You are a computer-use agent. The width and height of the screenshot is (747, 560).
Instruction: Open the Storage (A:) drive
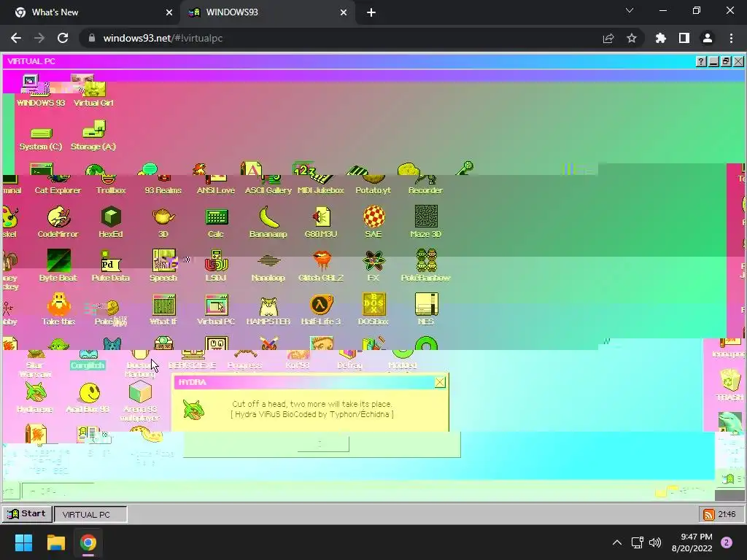pos(93,136)
